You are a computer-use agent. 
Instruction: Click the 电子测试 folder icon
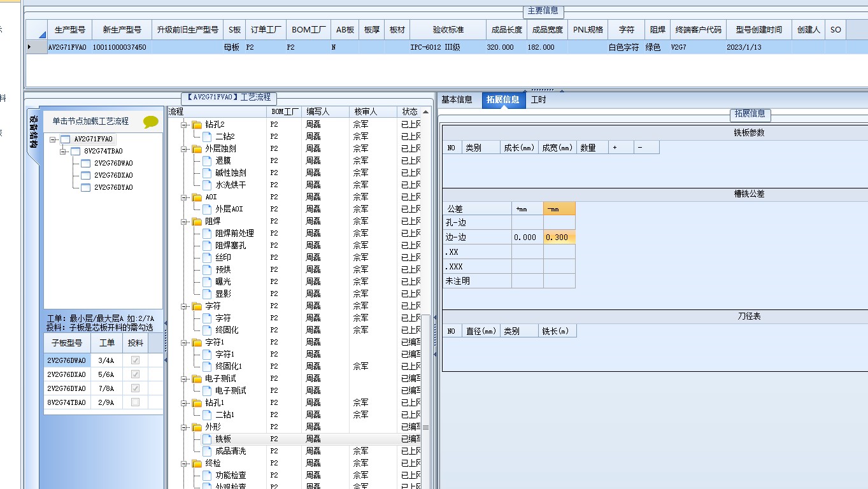tap(197, 379)
